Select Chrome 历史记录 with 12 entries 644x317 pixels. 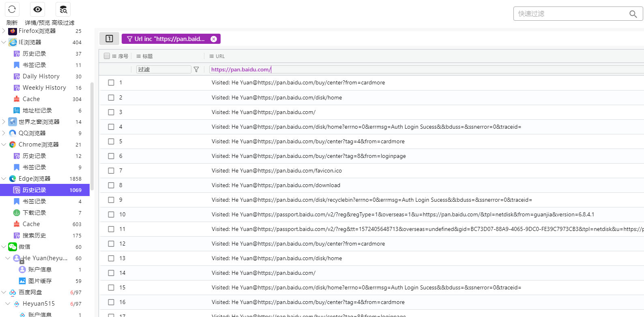coord(45,156)
